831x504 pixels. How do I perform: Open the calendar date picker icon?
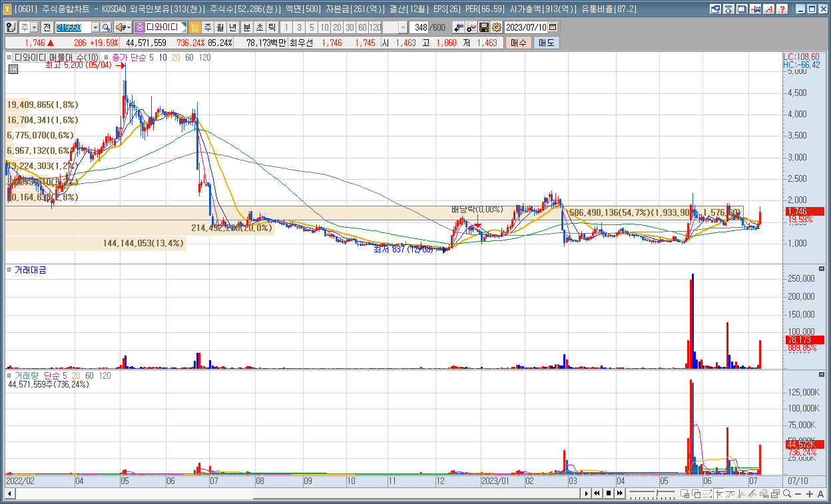tap(553, 27)
